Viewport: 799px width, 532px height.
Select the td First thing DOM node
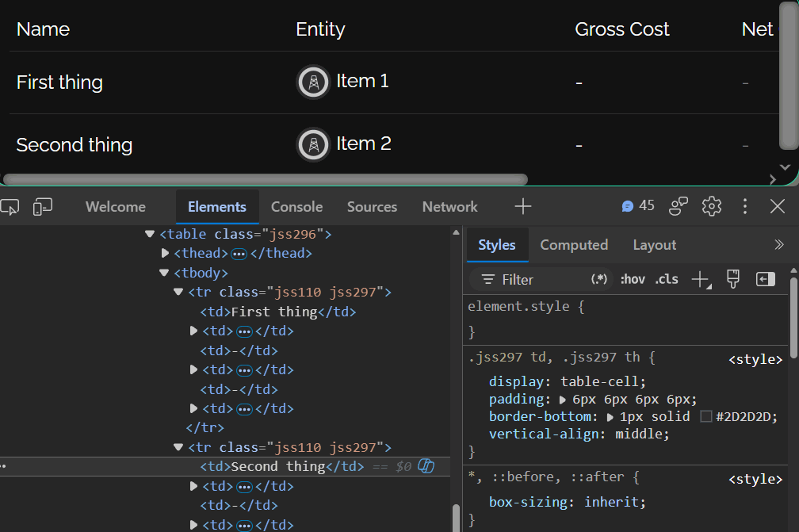click(x=277, y=312)
